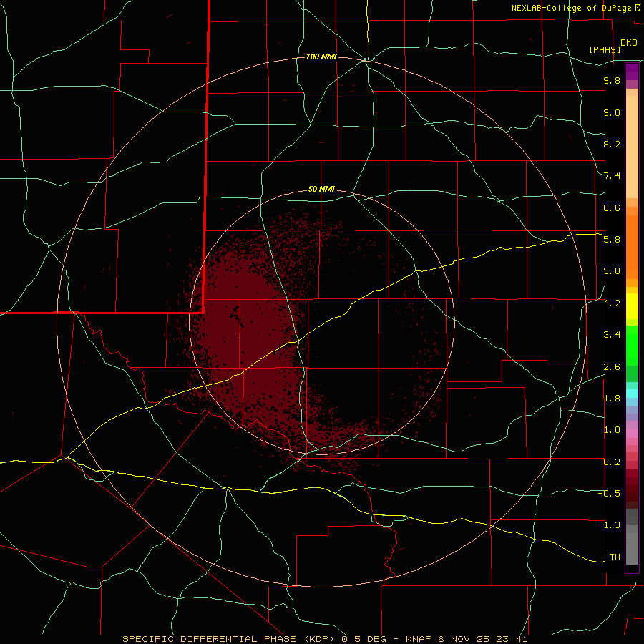Click the -1.3 scale value
The width and height of the screenshot is (644, 644).
point(609,525)
